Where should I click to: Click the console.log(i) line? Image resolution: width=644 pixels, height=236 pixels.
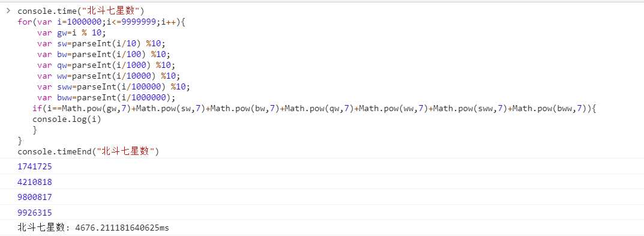tap(67, 120)
